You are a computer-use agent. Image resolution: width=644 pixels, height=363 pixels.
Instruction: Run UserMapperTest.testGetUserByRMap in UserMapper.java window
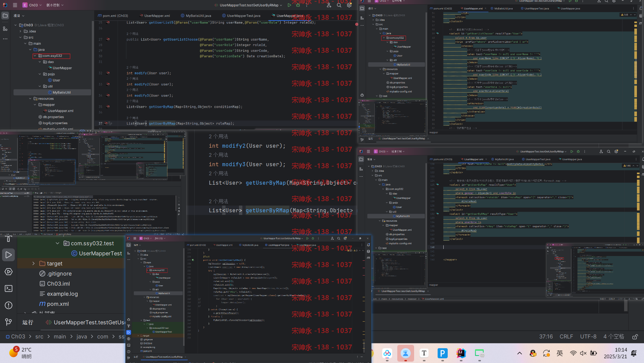click(x=289, y=5)
